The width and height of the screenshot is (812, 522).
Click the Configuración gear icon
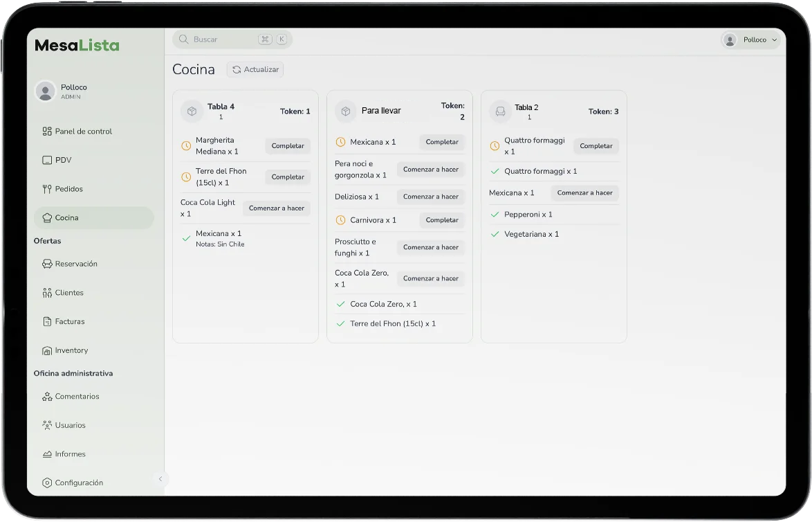click(47, 483)
